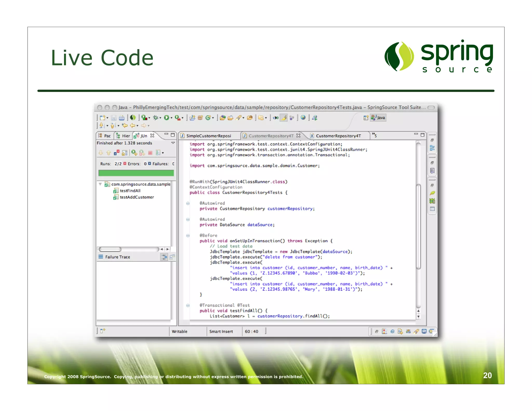Viewport: 532px width, 411px height.
Task: Collapse com.springsource.data.sample tree node
Action: (x=100, y=184)
